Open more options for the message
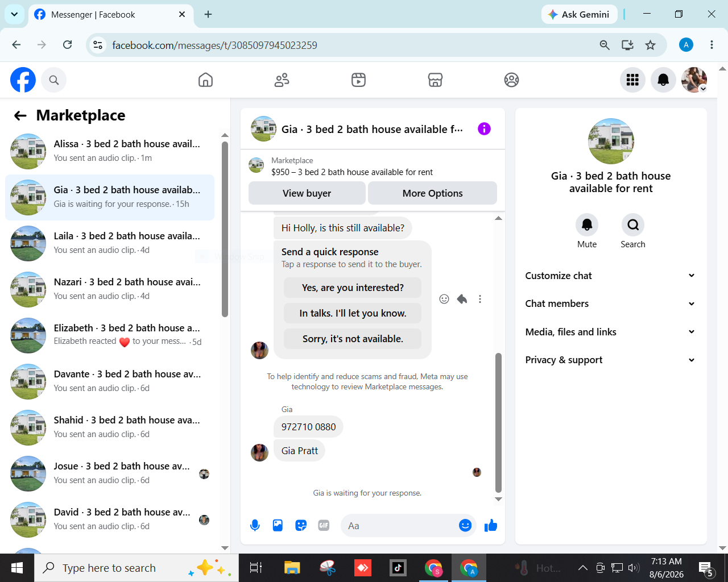This screenshot has height=582, width=728. click(x=480, y=299)
